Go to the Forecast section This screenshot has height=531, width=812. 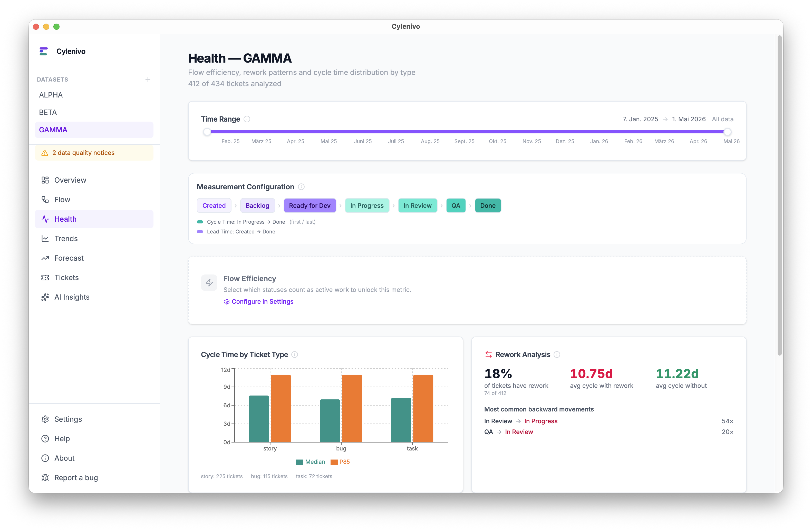[x=69, y=258]
